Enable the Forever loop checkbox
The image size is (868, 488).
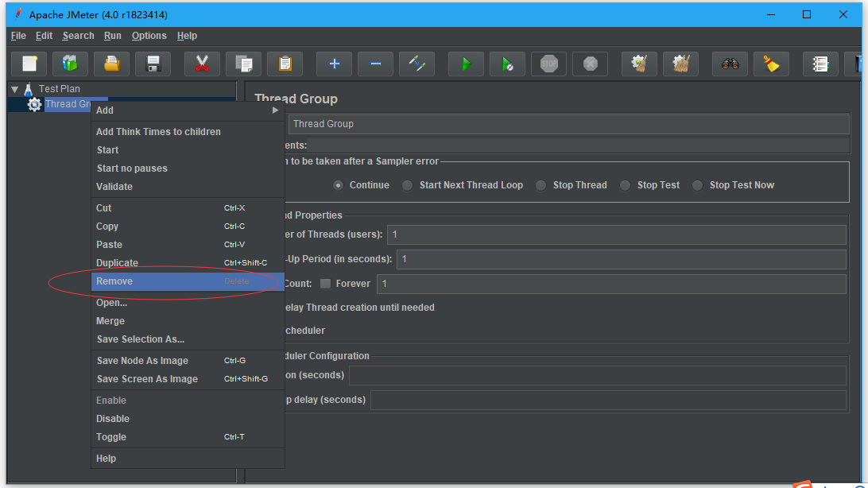click(x=326, y=284)
